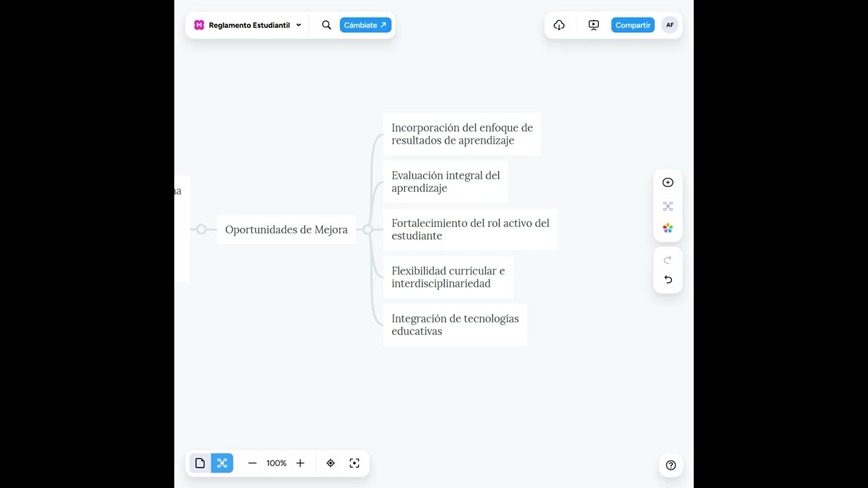Image resolution: width=868 pixels, height=488 pixels.
Task: Click the 100% zoom level
Action: click(277, 463)
